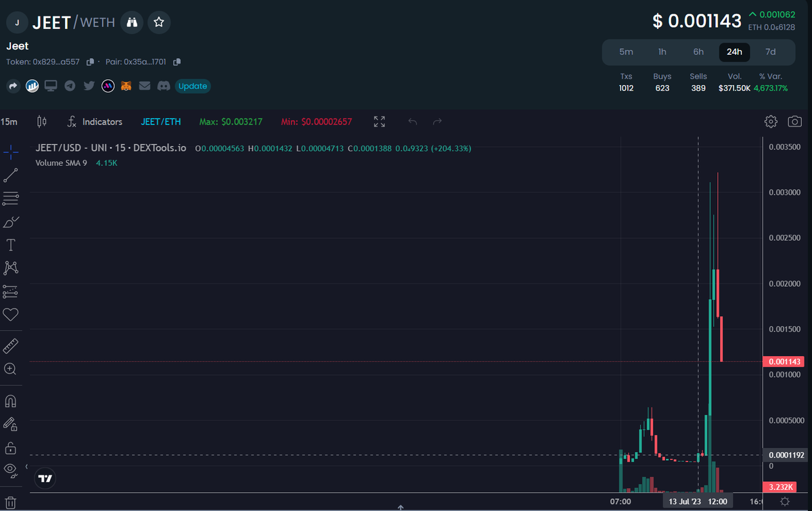The width and height of the screenshot is (812, 511).
Task: Copy the token address 0x829...a557
Action: pyautogui.click(x=90, y=62)
